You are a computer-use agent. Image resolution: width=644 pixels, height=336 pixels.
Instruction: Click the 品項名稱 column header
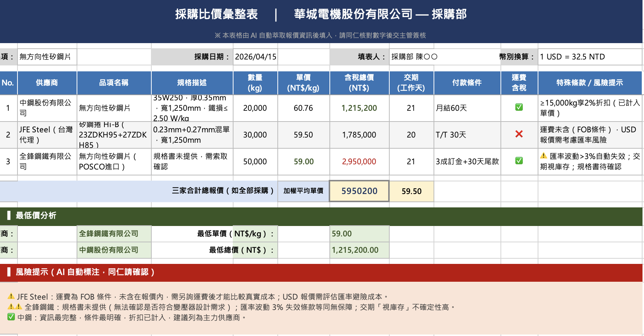(114, 83)
